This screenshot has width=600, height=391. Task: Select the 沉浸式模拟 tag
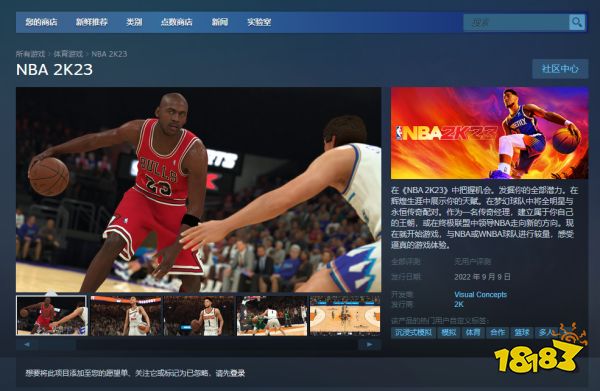point(413,333)
